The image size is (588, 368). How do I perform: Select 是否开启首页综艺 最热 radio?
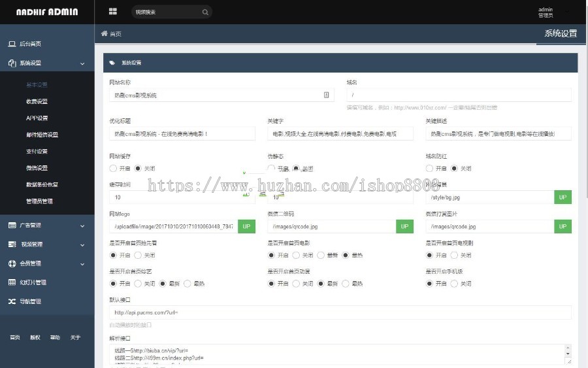pos(188,284)
